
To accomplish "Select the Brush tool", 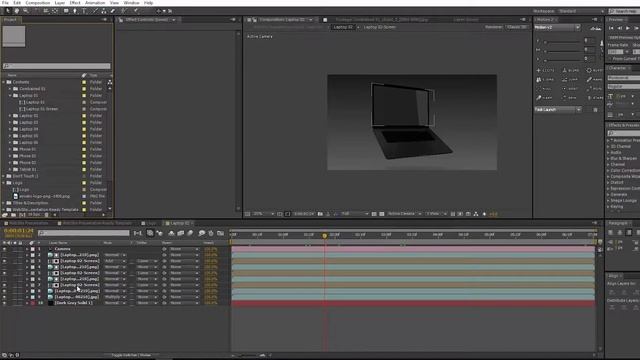I will 94,11.
